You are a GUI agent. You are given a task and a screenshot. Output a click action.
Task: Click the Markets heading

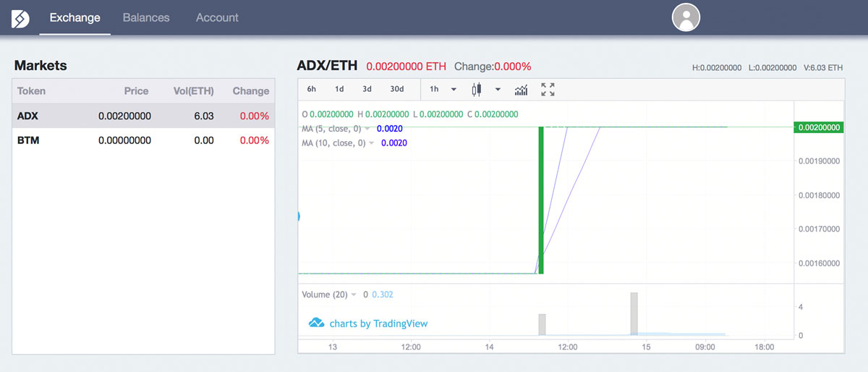tap(41, 65)
